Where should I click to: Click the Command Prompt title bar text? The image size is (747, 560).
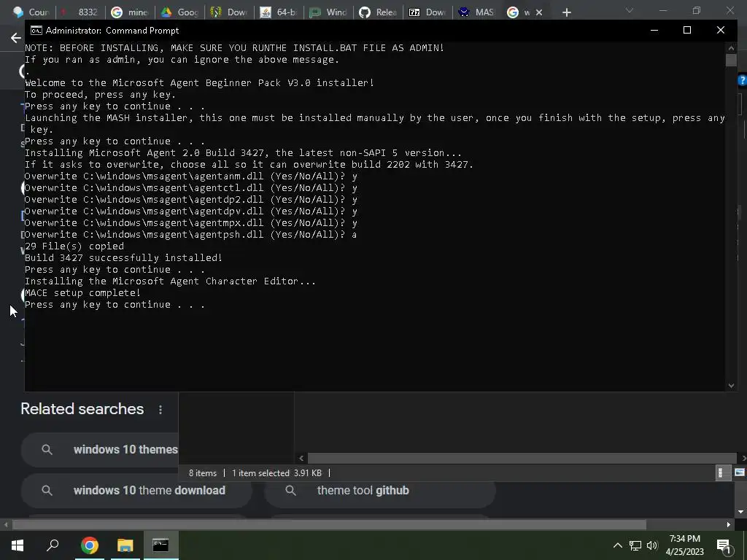click(112, 31)
